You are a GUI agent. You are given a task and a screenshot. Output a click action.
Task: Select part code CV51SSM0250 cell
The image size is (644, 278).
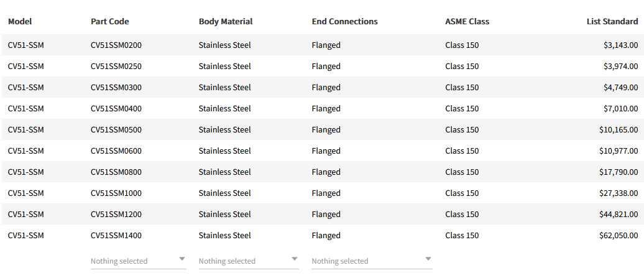[116, 67]
